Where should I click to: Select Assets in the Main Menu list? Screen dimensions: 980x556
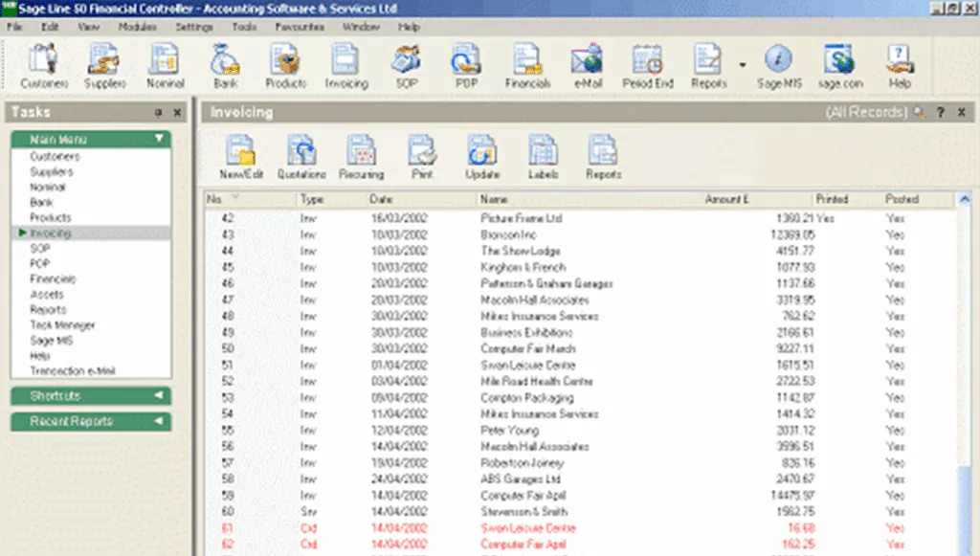pyautogui.click(x=47, y=294)
